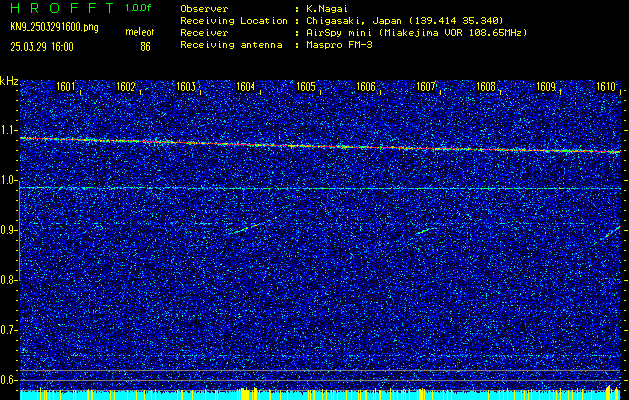Click the 1603 time marker
This screenshot has height=400, width=629.
[186, 87]
